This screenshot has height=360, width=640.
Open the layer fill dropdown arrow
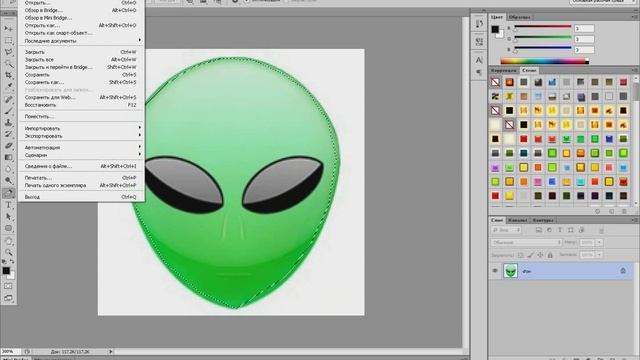click(599, 255)
